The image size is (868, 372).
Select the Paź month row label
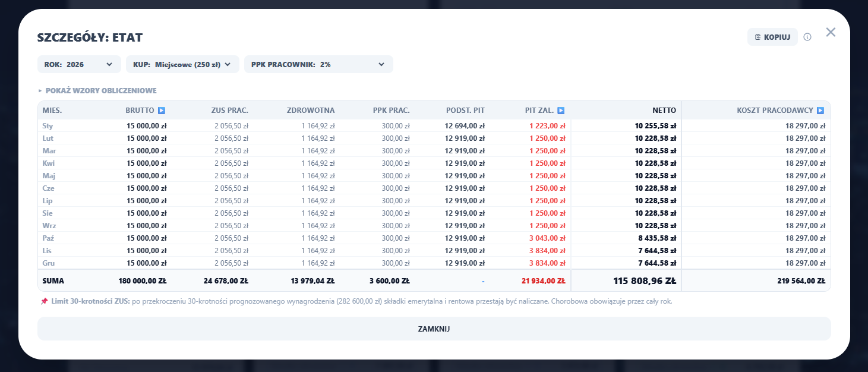(48, 238)
